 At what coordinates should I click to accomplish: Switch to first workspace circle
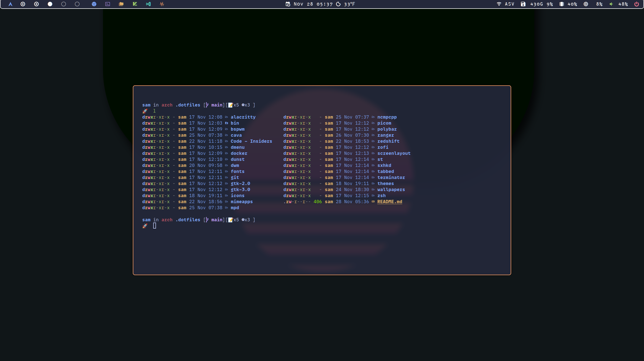point(23,4)
